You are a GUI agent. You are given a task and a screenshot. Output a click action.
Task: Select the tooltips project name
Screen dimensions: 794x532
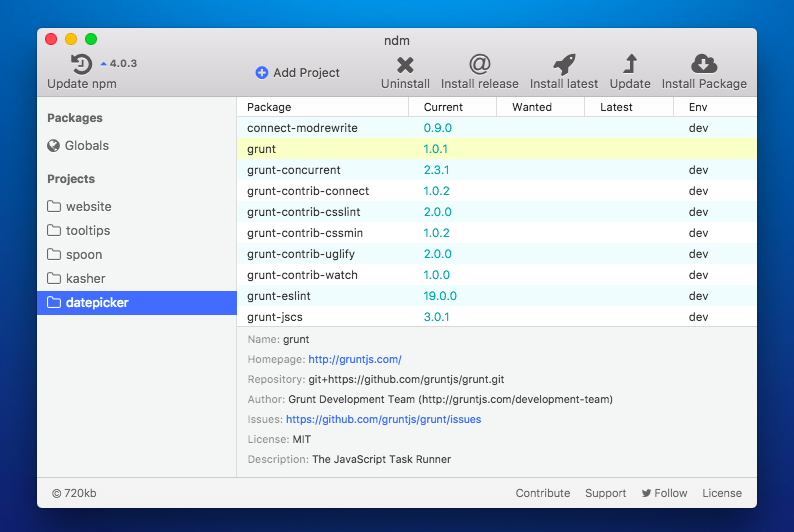click(88, 230)
